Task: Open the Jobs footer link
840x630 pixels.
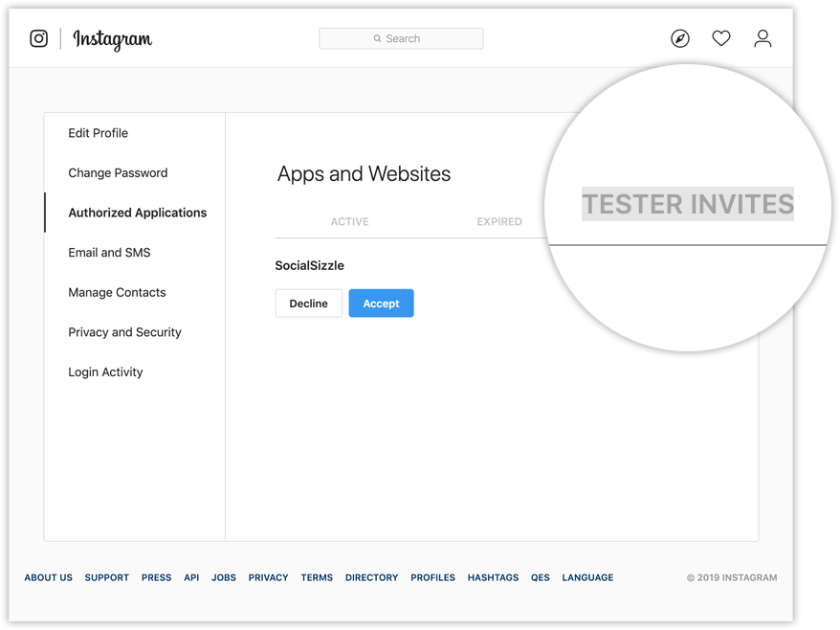Action: (223, 577)
